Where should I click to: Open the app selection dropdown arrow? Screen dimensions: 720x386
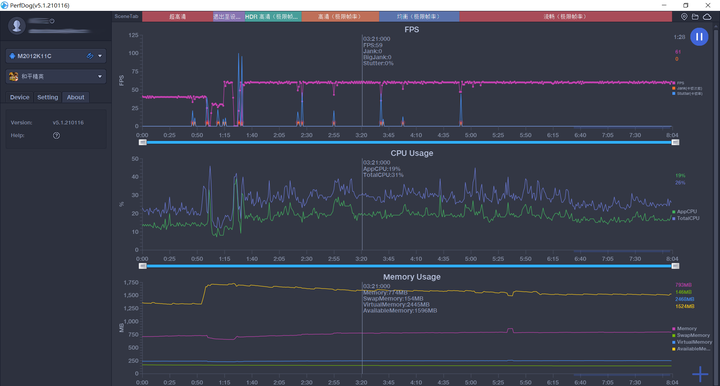point(100,76)
